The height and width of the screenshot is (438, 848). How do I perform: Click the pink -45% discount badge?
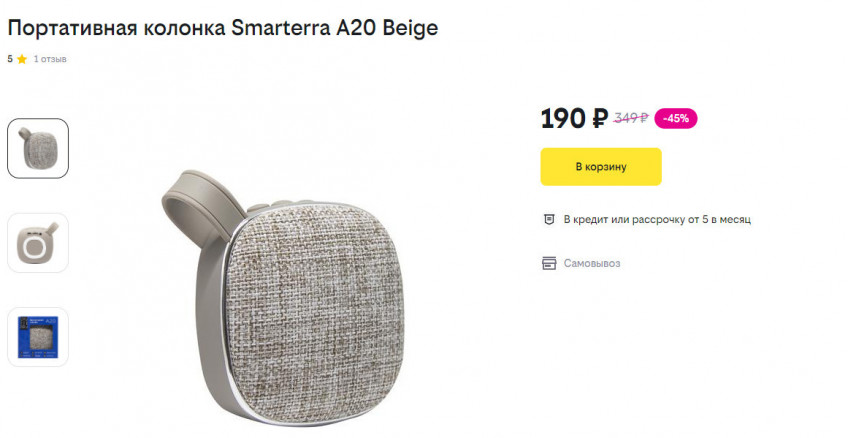pyautogui.click(x=676, y=118)
